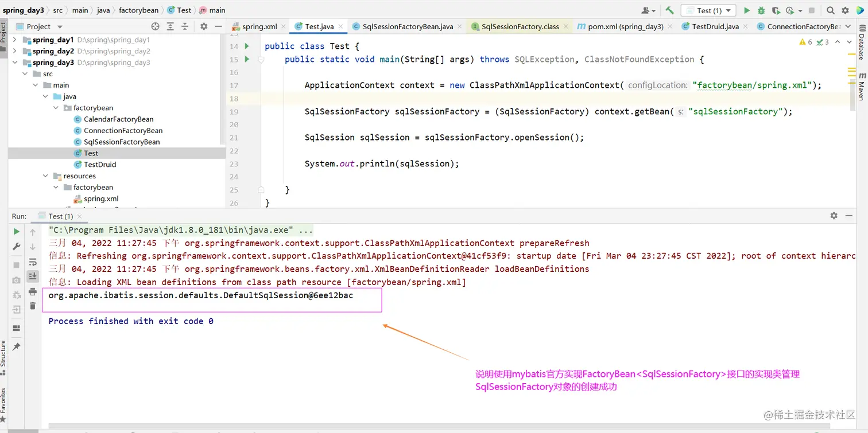
Task: Open Run panel settings gear
Action: [834, 216]
